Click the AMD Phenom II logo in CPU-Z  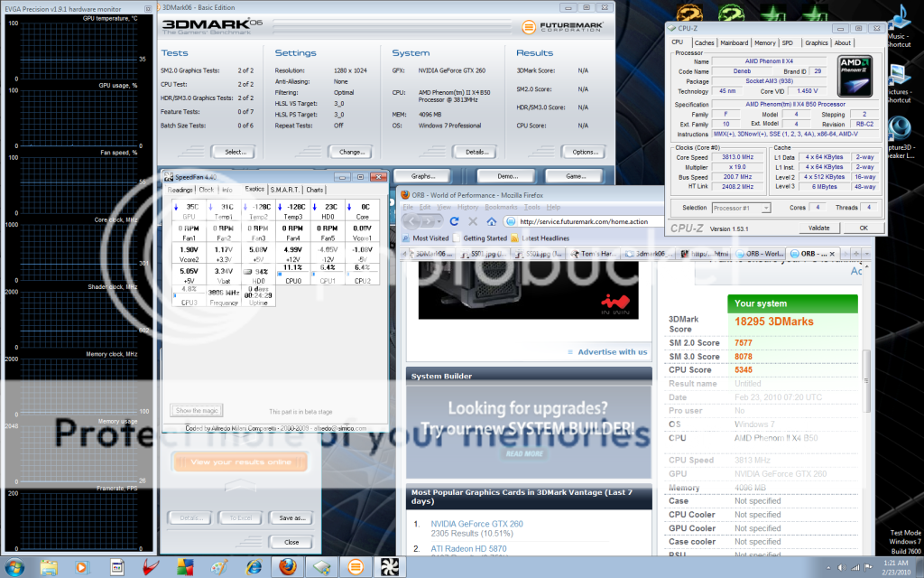coord(855,76)
